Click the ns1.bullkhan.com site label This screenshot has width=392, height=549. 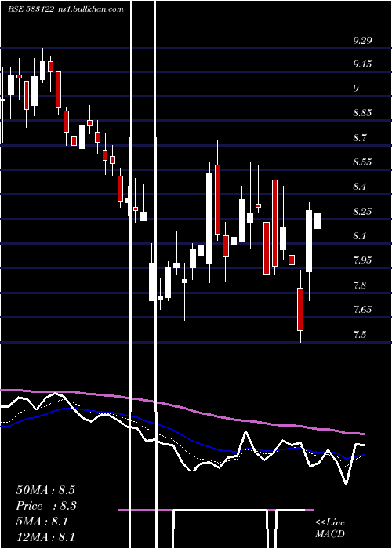coord(90,9)
